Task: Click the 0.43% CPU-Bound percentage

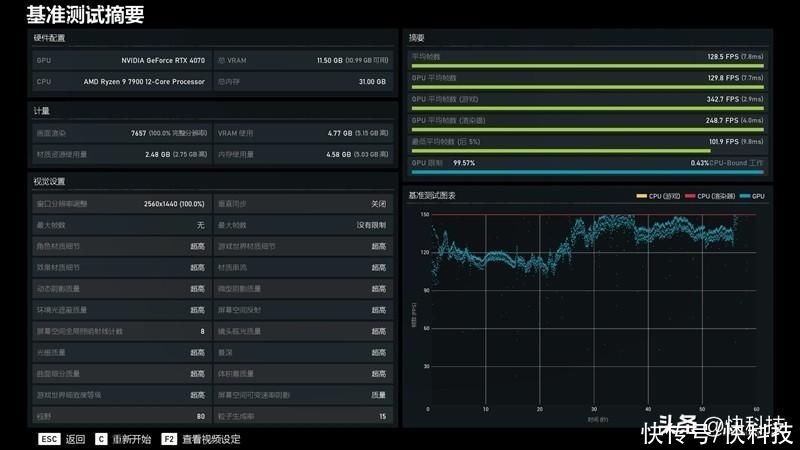Action: tap(699, 163)
